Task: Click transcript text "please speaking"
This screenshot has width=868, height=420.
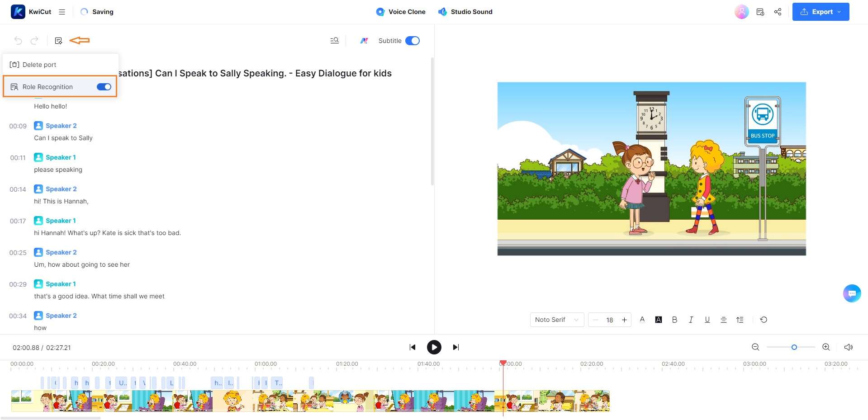Action: tap(58, 170)
